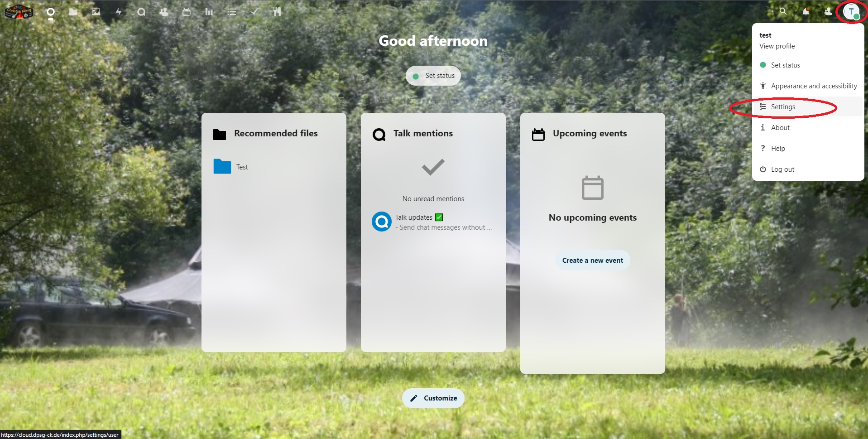The image size is (868, 439).
Task: Open the Activity lightning bolt icon
Action: pyautogui.click(x=119, y=12)
